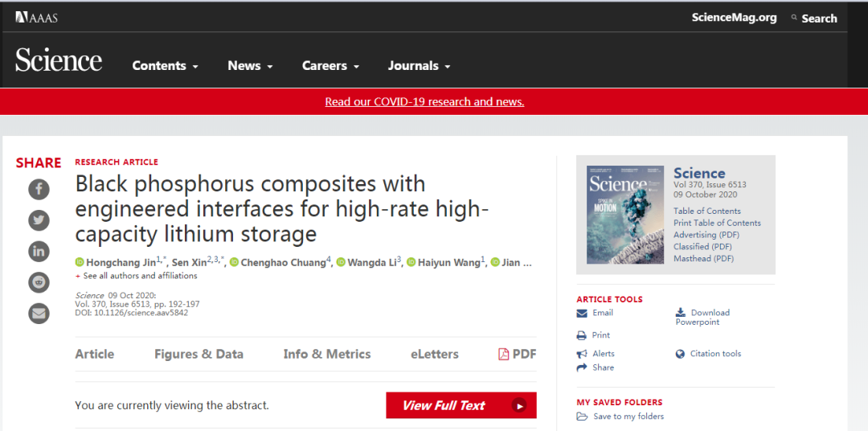Open the PDF tab

[517, 354]
